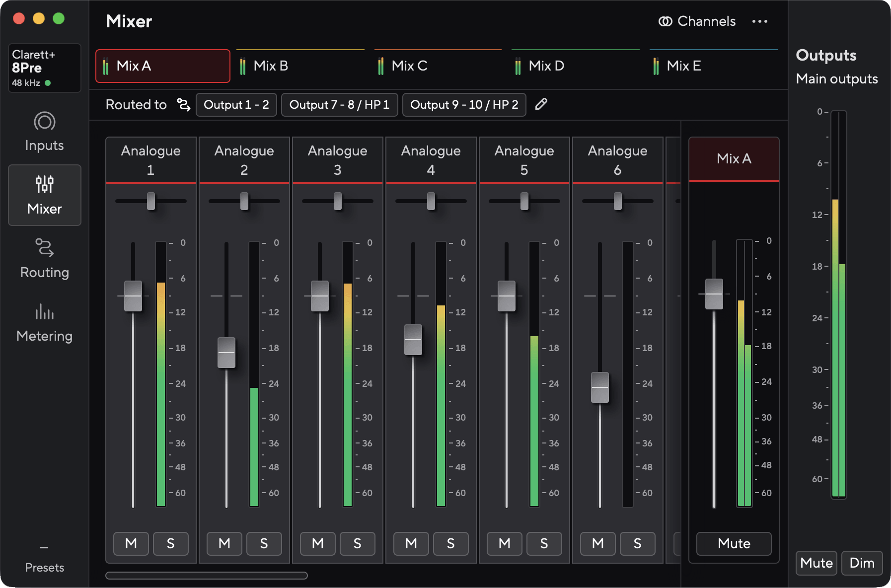Click the Analogue 4 pan slider handle
Screen dimensions: 891x588
431,201
